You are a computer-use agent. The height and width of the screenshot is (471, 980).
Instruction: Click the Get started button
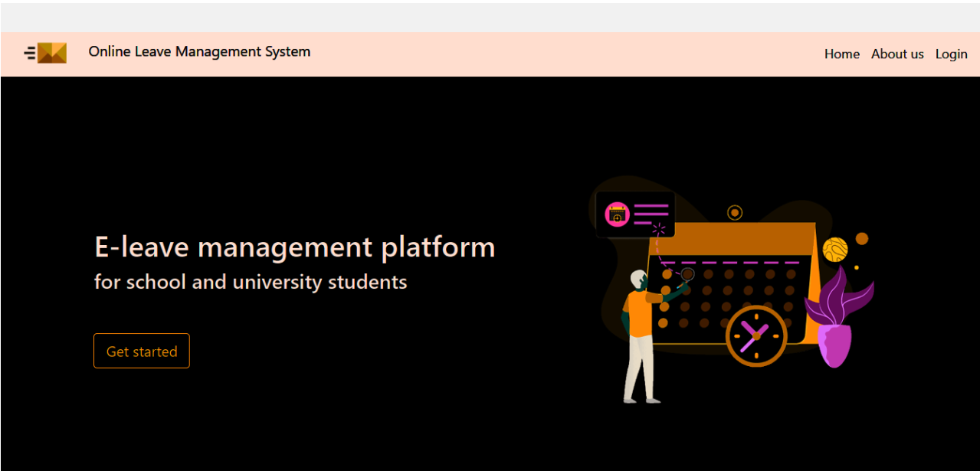pos(141,351)
